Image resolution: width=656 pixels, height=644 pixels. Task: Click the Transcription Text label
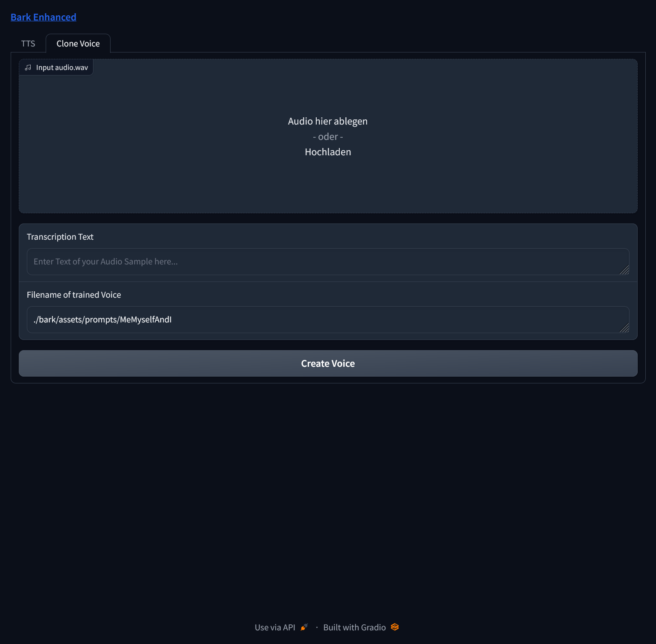(60, 237)
